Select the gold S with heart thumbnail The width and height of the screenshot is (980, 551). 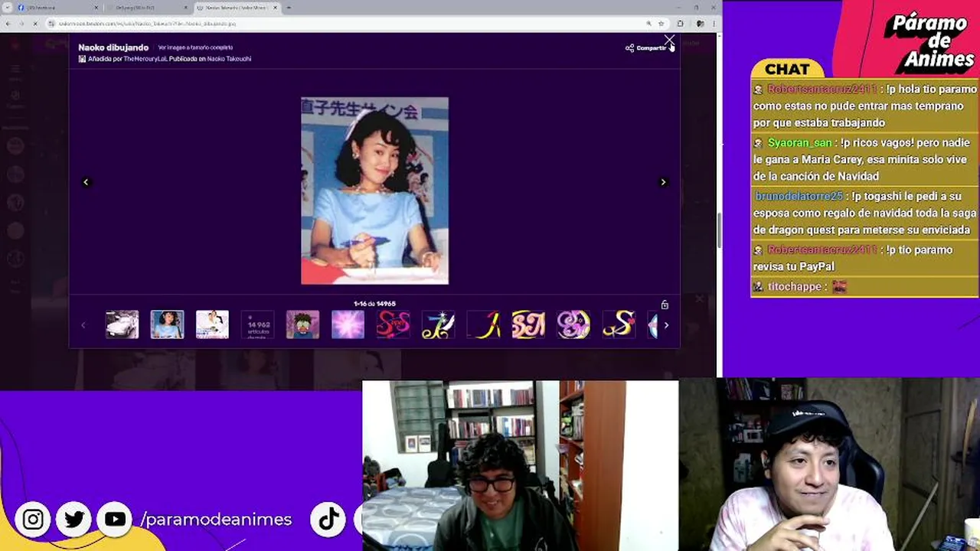[x=619, y=325]
